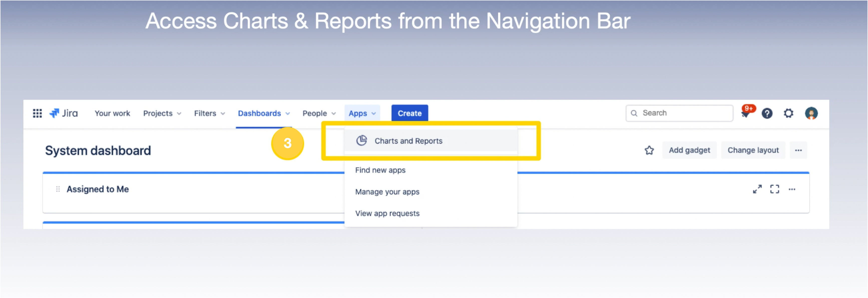The height and width of the screenshot is (298, 868).
Task: Grab the Assigned to Me drag handle
Action: 58,189
